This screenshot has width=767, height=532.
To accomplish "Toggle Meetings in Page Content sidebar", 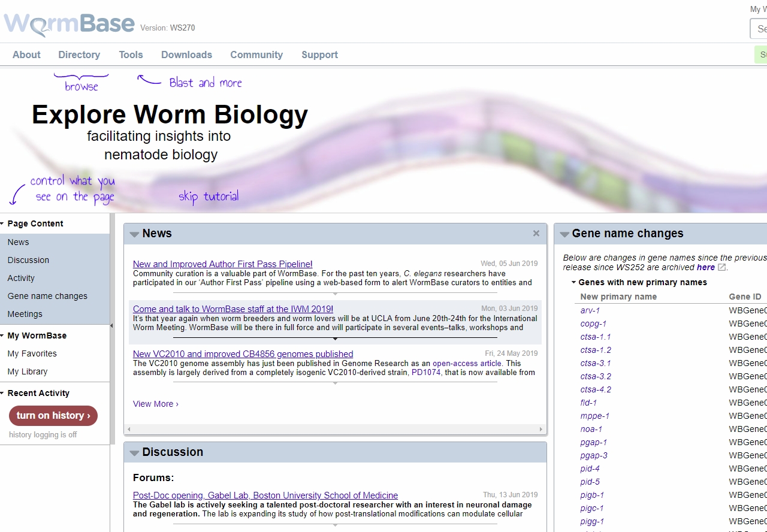I will [x=55, y=314].
